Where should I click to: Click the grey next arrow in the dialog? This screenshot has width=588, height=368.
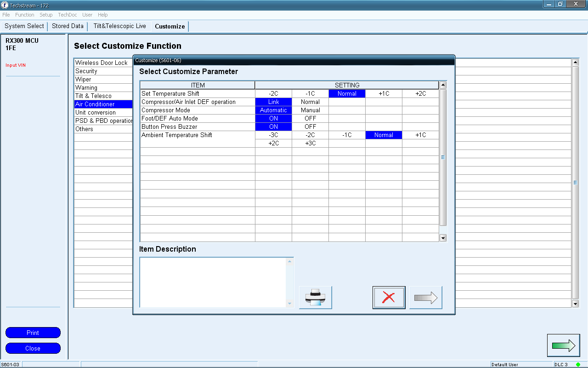pos(425,298)
